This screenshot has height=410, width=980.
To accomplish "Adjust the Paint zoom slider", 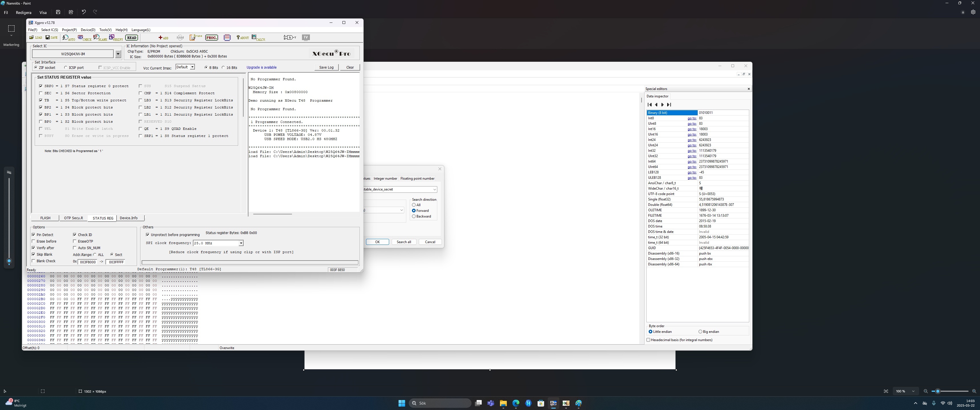I will [938, 391].
